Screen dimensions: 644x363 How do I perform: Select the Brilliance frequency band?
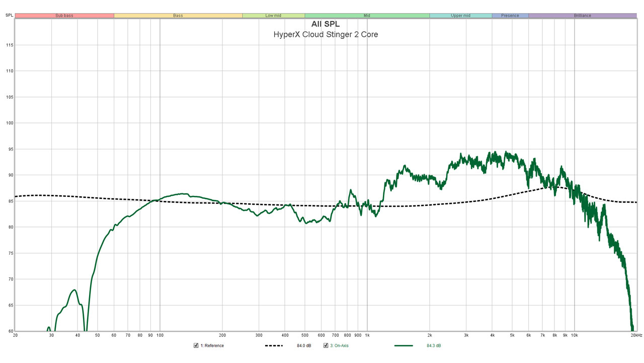pos(583,16)
